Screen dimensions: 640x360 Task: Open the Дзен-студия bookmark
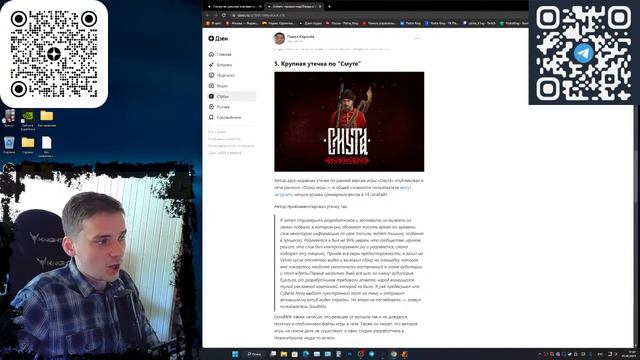click(x=311, y=23)
